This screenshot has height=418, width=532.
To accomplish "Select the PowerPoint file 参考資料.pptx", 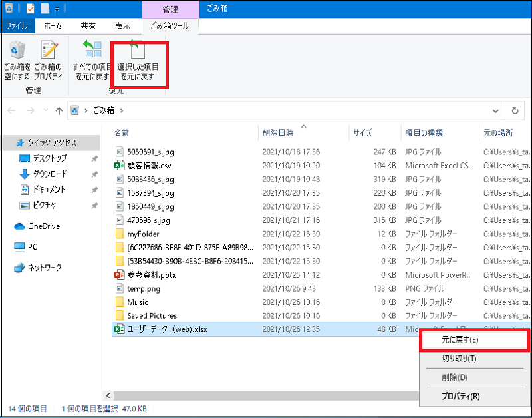I will [x=152, y=275].
